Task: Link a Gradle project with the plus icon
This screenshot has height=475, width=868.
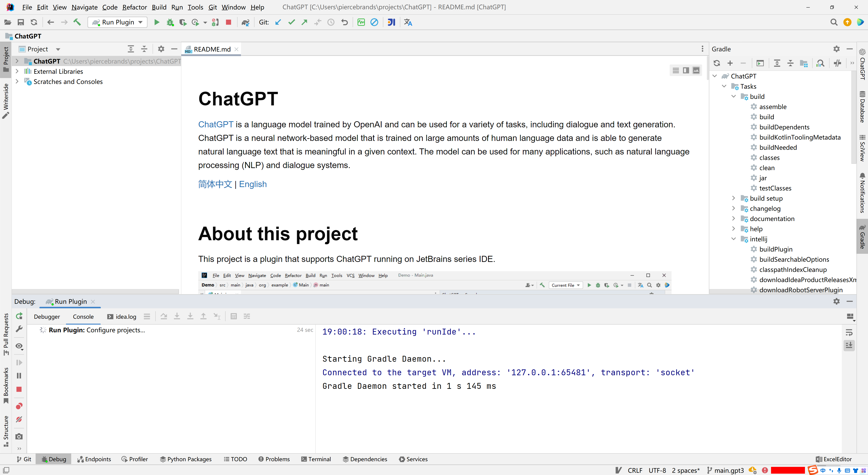Action: 730,63
